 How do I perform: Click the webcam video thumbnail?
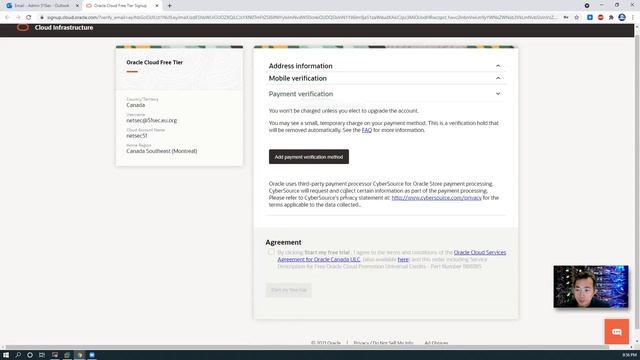591,287
